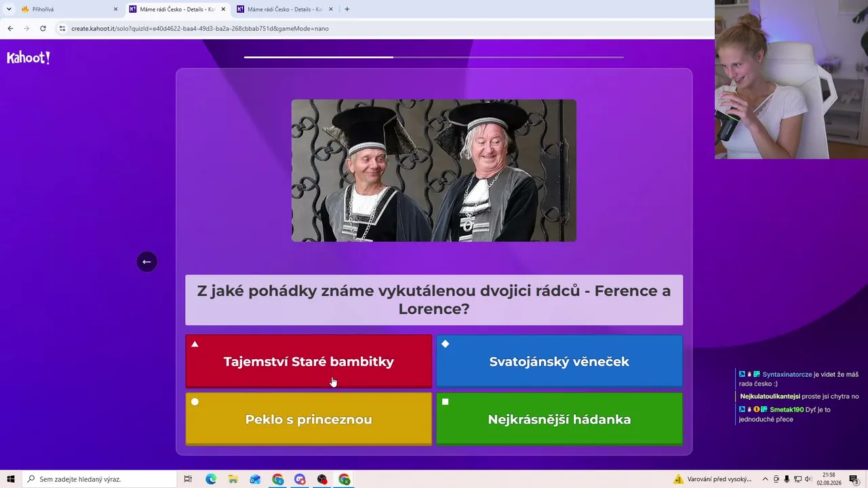This screenshot has height=488, width=868.
Task: Click chat username Smetak190
Action: (787, 409)
